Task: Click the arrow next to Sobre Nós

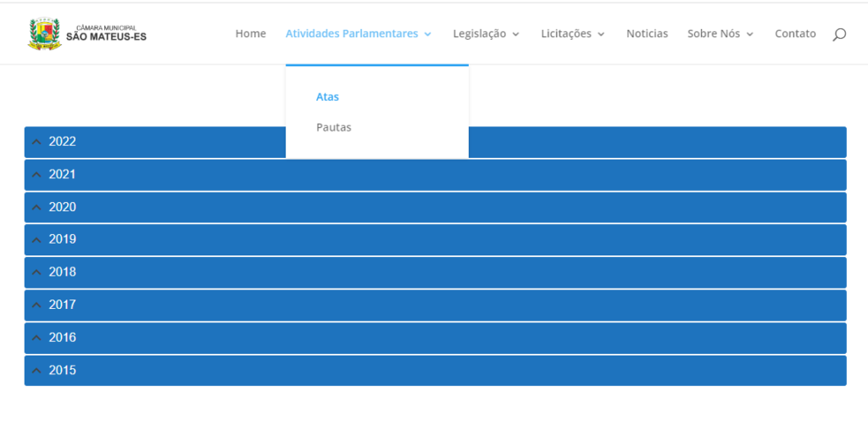Action: click(749, 34)
